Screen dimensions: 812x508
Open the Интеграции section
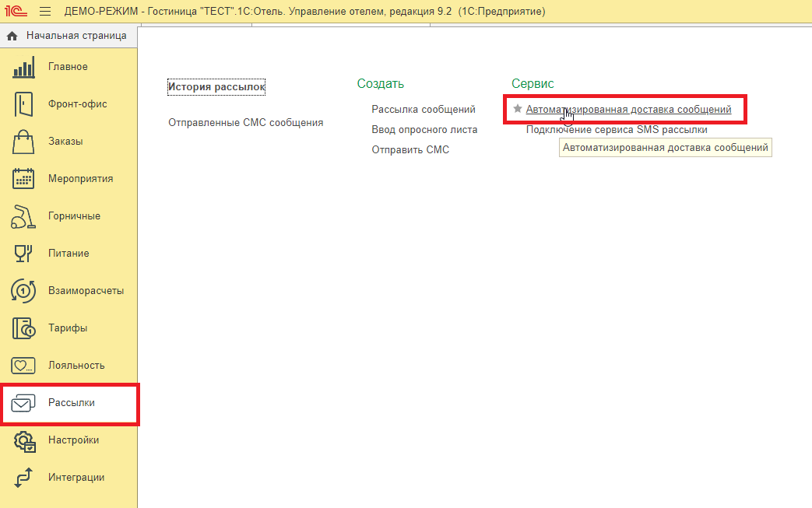click(76, 478)
